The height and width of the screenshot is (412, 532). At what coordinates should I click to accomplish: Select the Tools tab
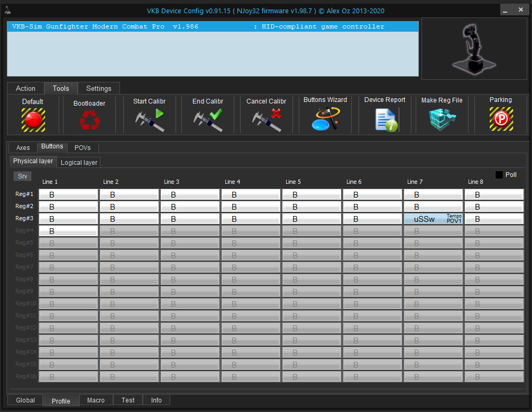(61, 88)
